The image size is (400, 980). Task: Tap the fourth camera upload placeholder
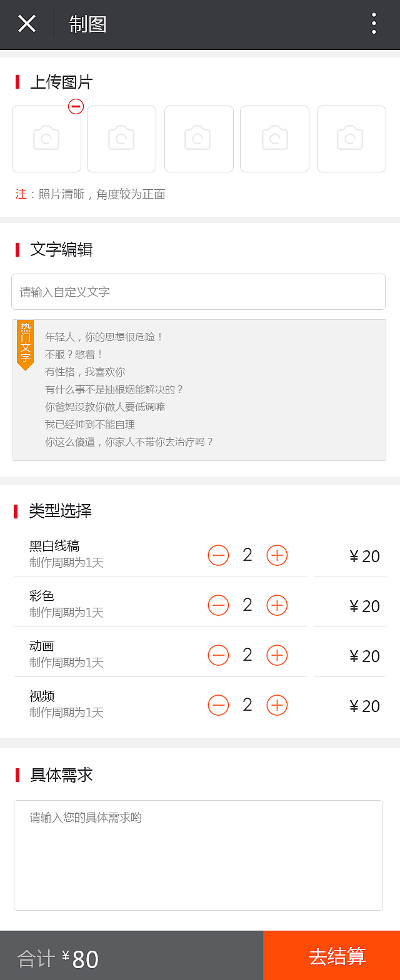(274, 139)
